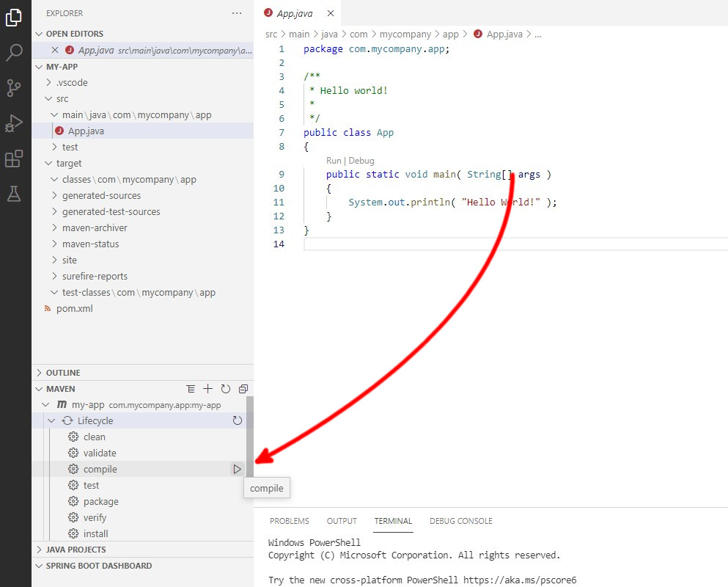
Task: Click the Run CodeLens link above main
Action: [x=334, y=160]
